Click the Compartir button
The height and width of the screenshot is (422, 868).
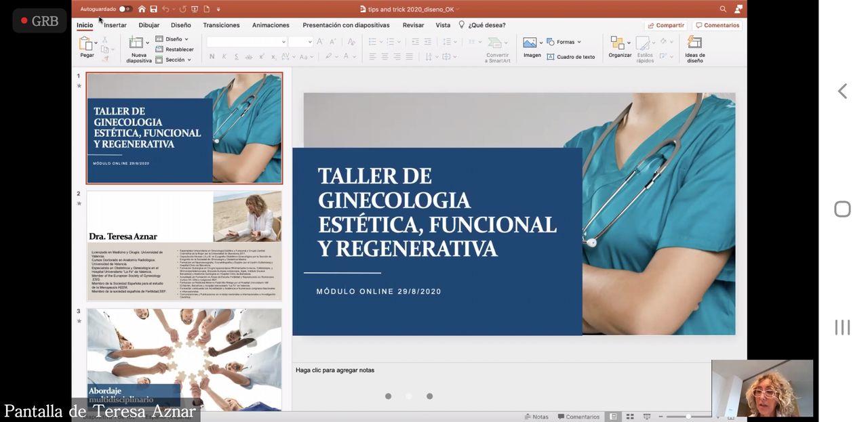[x=665, y=25]
